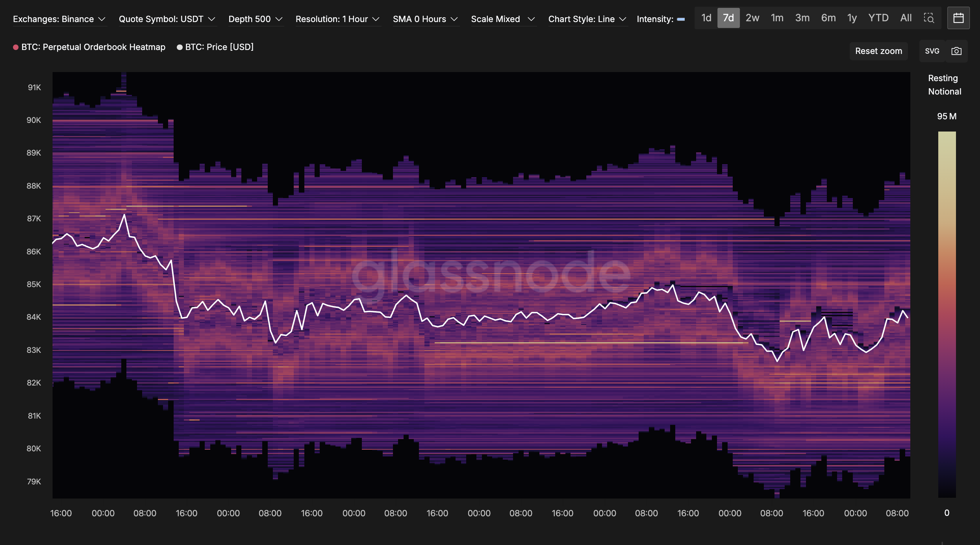Viewport: 980px width, 545px height.
Task: Select the 6m time range
Action: point(828,18)
